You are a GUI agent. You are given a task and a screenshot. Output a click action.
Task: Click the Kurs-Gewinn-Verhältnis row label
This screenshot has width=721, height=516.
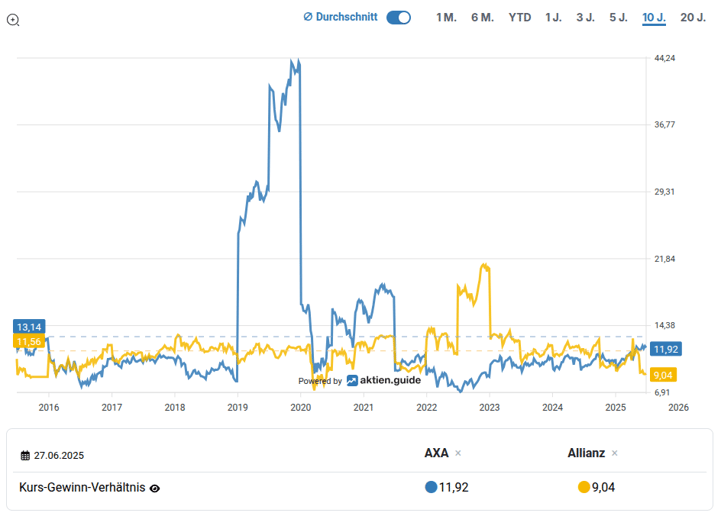(82, 487)
